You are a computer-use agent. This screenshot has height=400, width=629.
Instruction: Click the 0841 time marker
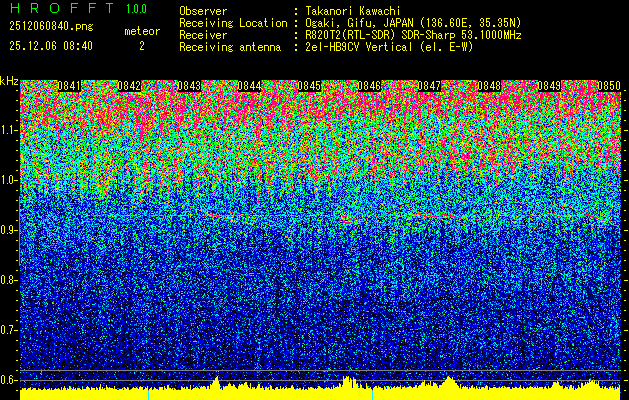coord(69,86)
